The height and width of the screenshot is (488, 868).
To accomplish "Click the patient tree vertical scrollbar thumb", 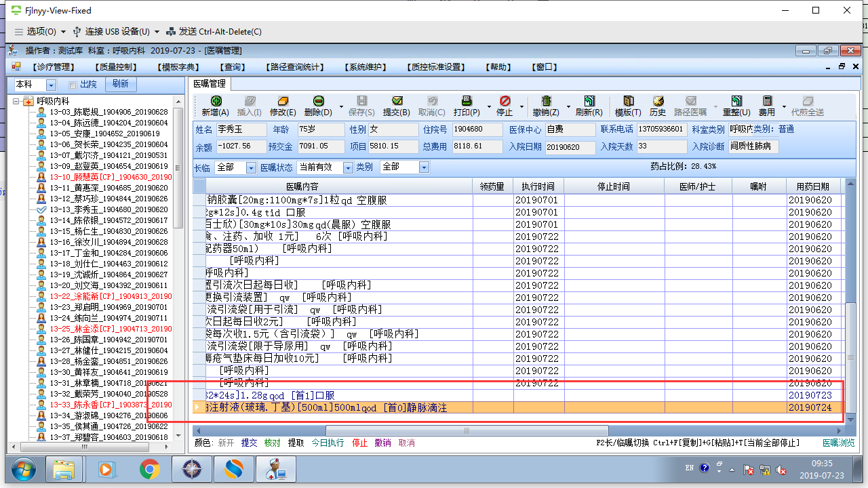I will 178,168.
